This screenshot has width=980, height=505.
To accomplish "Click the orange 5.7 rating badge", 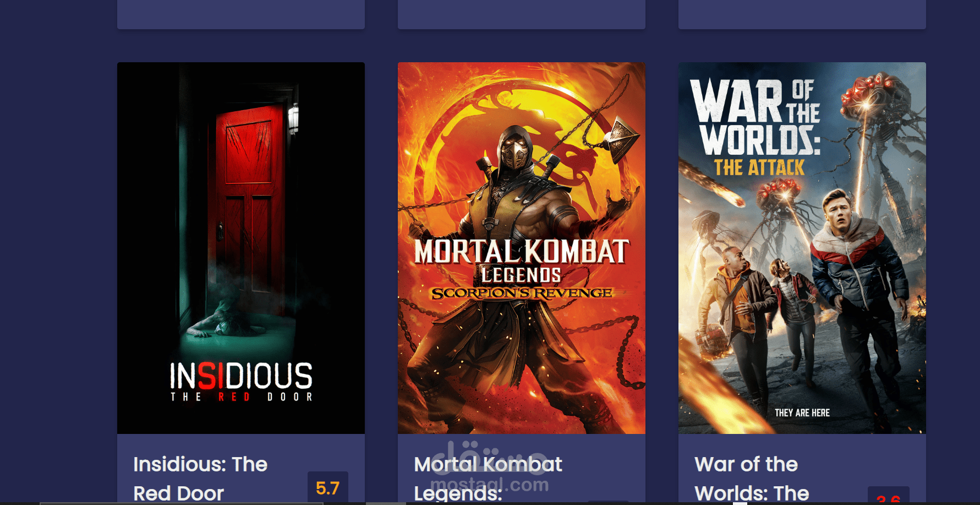I will pyautogui.click(x=328, y=488).
